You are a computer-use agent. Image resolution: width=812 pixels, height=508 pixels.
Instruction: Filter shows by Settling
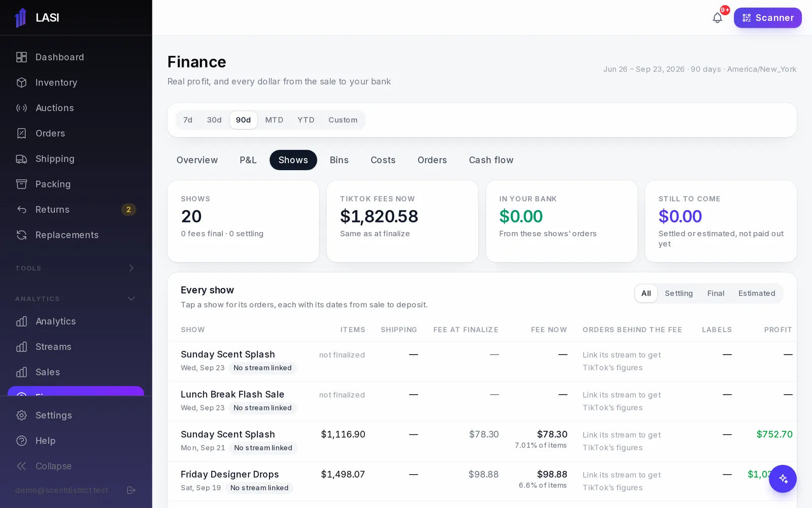tap(679, 293)
